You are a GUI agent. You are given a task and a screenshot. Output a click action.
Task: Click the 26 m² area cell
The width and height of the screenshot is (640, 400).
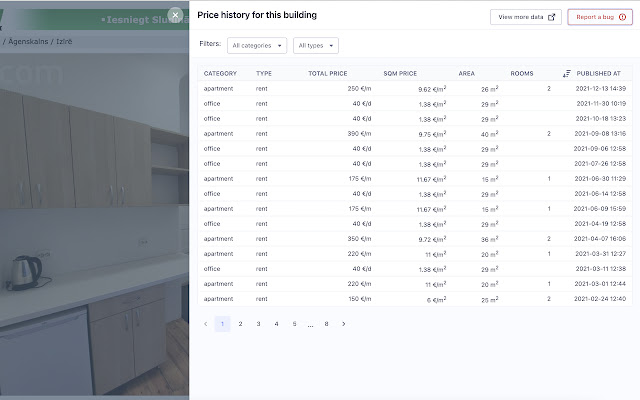click(489, 89)
